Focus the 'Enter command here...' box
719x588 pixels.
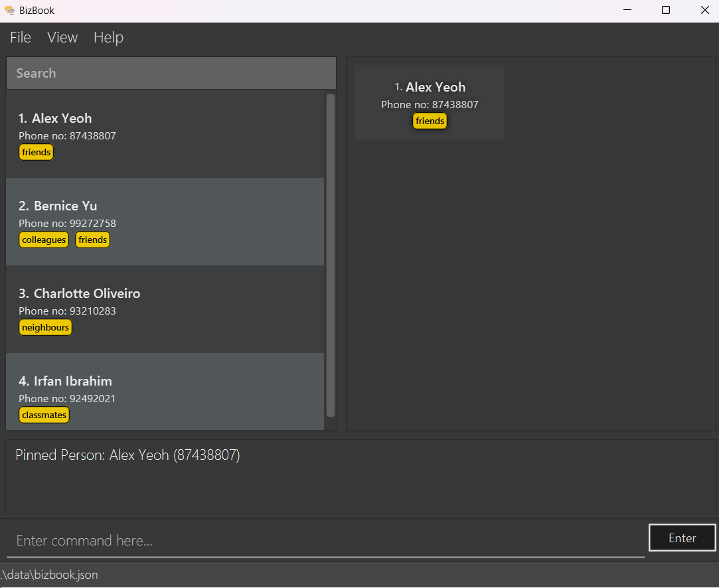pyautogui.click(x=325, y=540)
